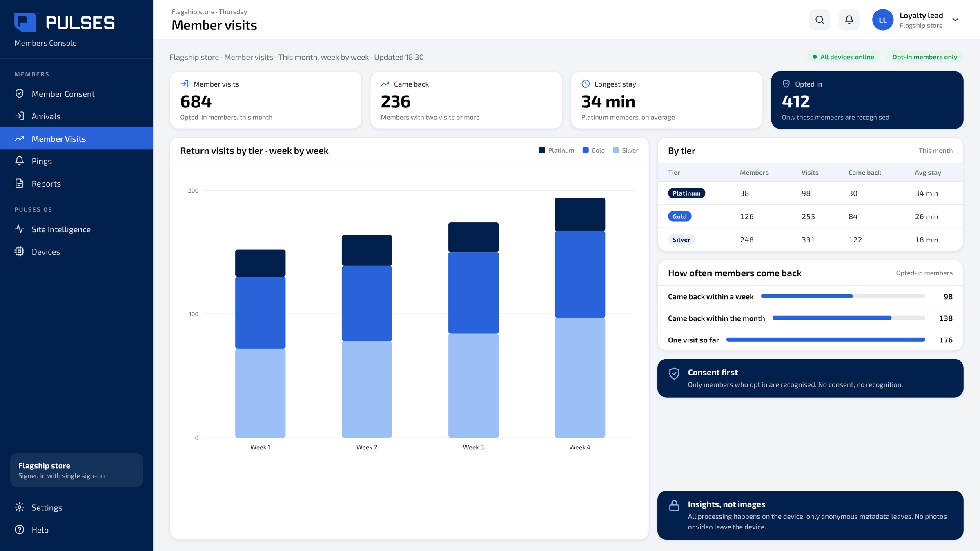
Task: Click the shield icon beside Consent first
Action: pyautogui.click(x=674, y=373)
